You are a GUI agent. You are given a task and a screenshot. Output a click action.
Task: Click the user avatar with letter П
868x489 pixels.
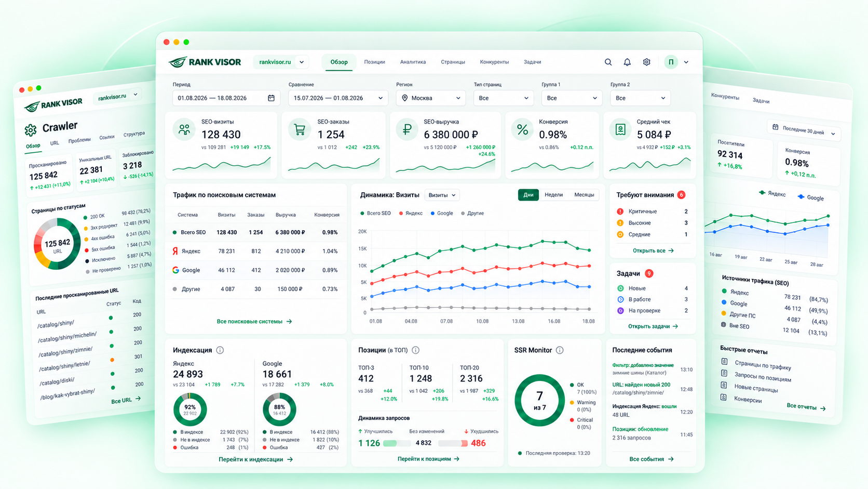671,62
